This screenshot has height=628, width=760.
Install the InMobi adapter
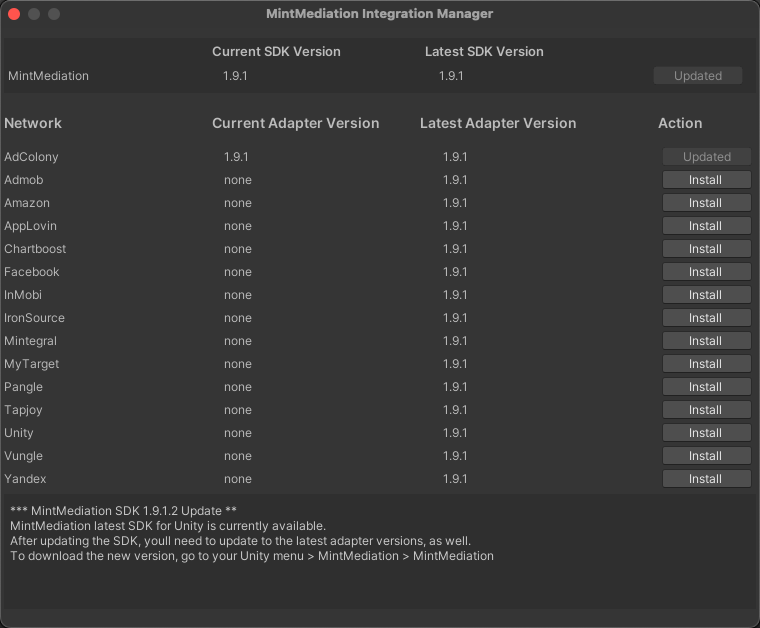tap(706, 295)
